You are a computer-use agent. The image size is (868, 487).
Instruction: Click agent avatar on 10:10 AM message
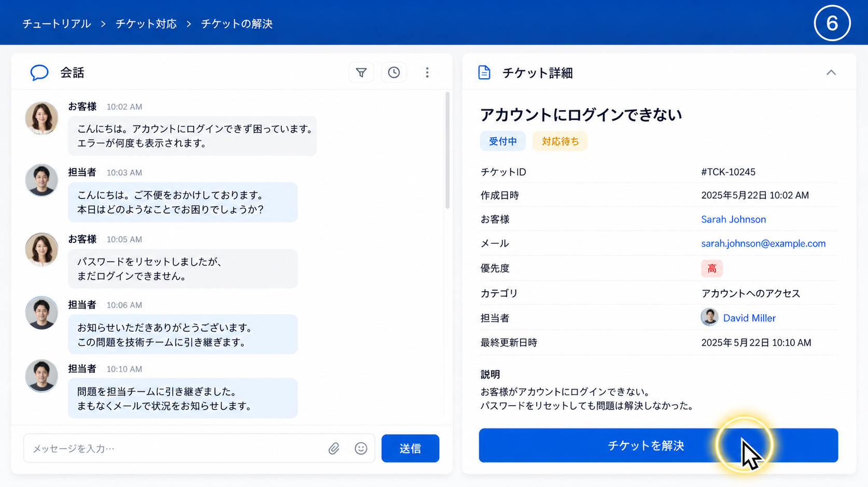[41, 376]
